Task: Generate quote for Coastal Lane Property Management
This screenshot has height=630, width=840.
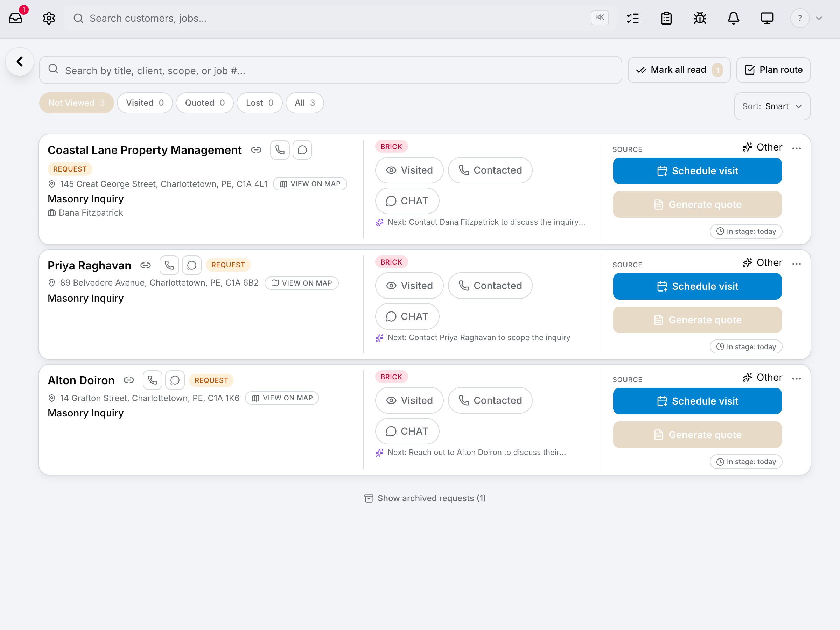Action: click(697, 204)
